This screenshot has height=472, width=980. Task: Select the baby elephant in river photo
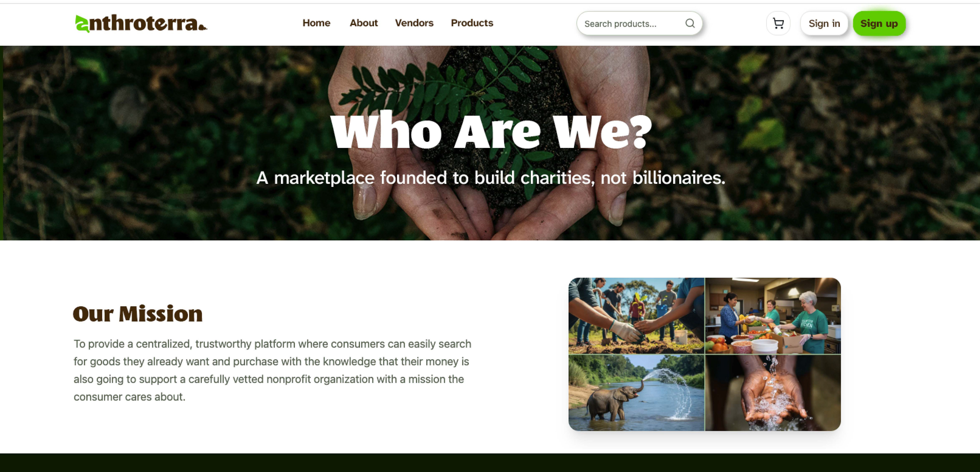[636, 393]
